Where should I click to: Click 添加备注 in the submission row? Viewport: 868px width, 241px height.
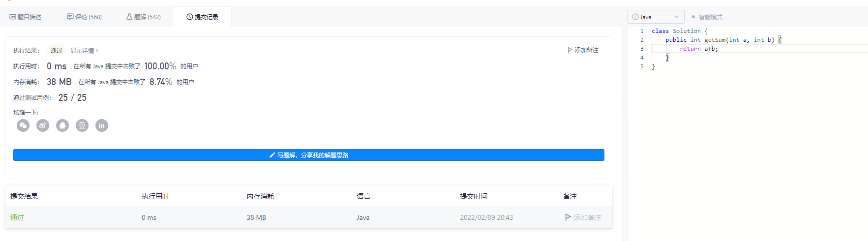click(x=583, y=217)
